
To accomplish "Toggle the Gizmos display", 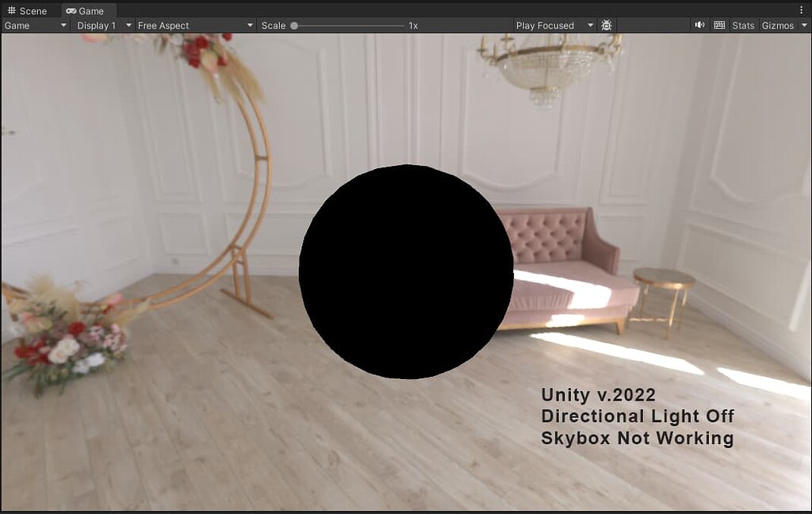I will coord(777,25).
